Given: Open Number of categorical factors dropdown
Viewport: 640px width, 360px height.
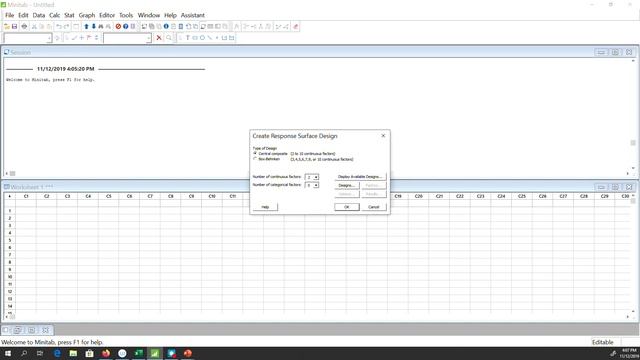Looking at the screenshot, I should (x=316, y=185).
